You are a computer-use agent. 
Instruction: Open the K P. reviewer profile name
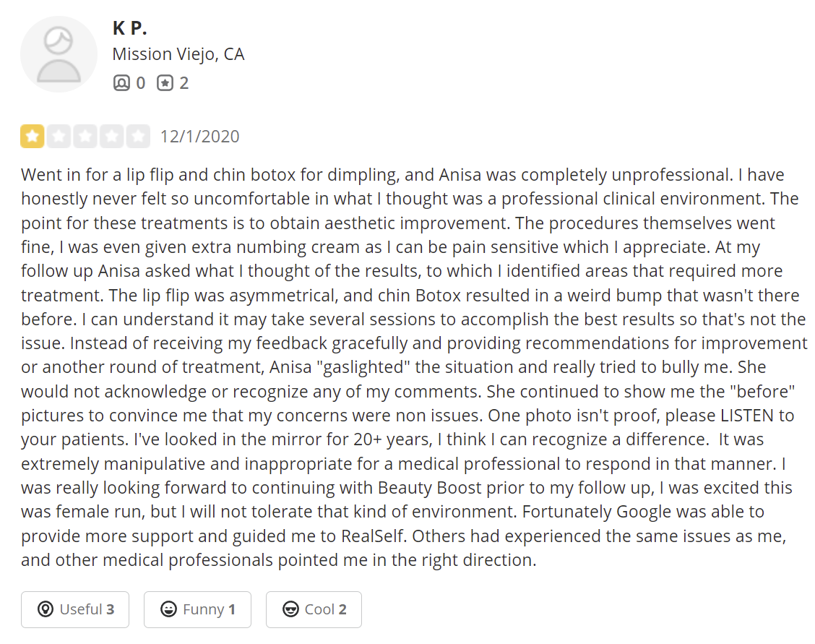point(130,28)
